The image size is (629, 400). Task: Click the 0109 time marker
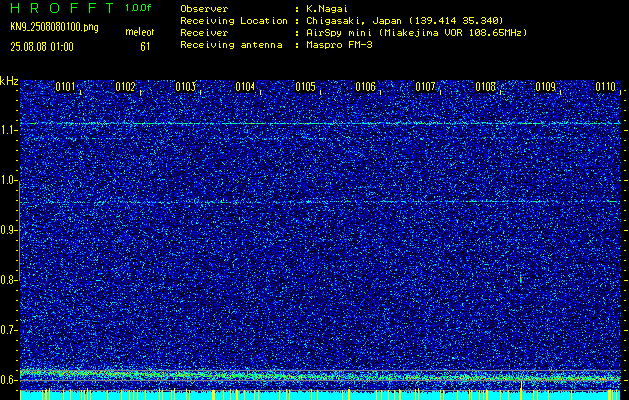point(546,87)
